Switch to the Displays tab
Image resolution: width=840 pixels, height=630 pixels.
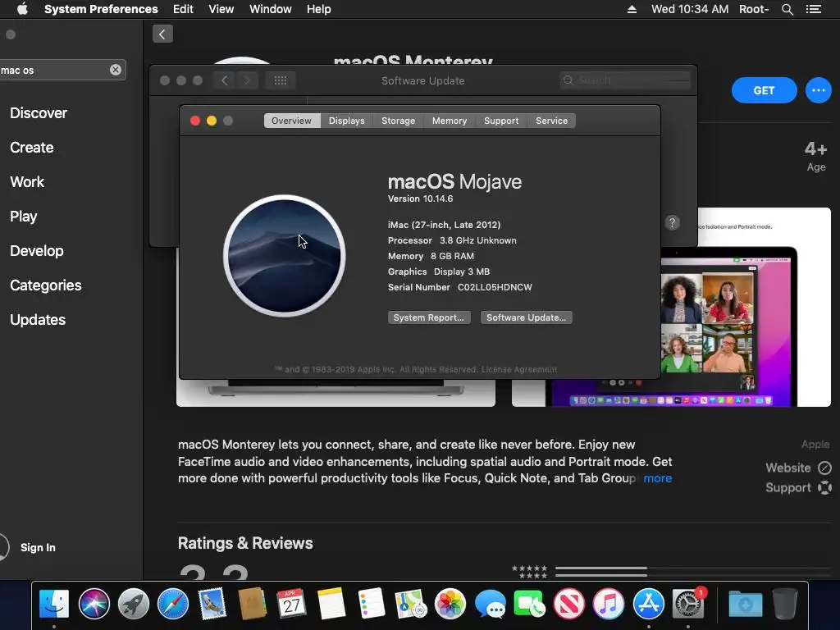click(x=347, y=121)
